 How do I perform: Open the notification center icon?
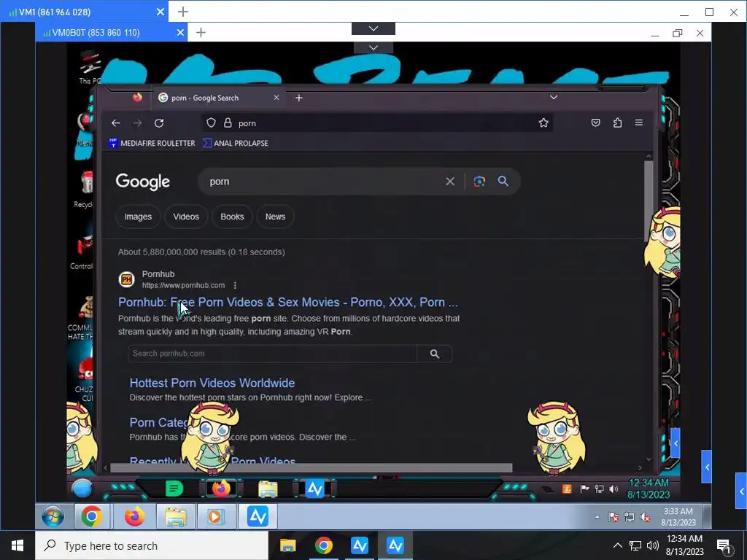point(724,545)
